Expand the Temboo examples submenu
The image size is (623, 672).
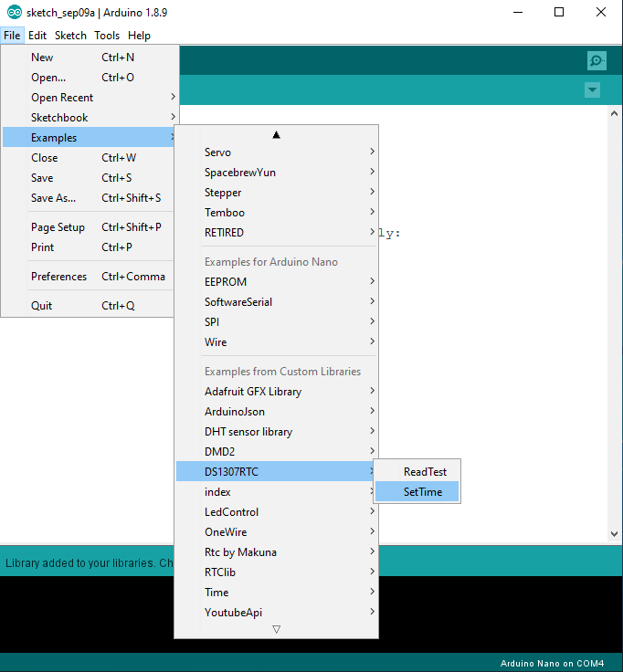pos(276,213)
